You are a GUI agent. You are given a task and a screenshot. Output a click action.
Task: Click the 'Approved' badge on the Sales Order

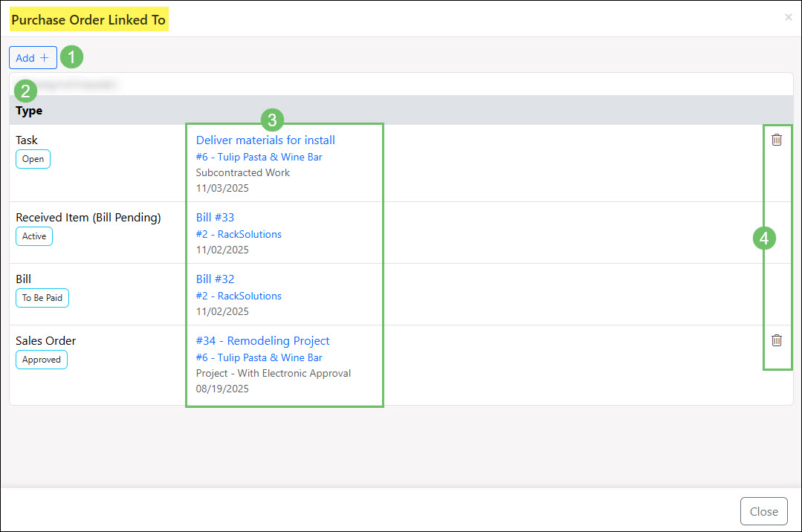point(41,360)
